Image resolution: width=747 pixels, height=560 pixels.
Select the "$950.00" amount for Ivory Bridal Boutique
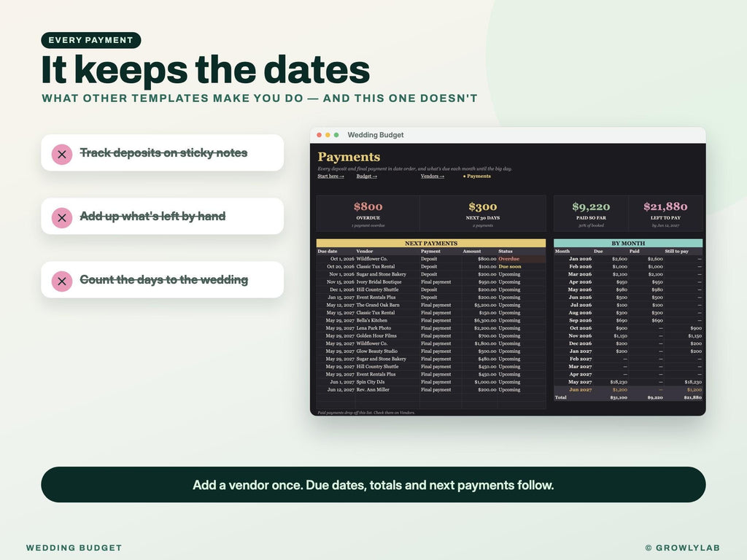pyautogui.click(x=487, y=282)
